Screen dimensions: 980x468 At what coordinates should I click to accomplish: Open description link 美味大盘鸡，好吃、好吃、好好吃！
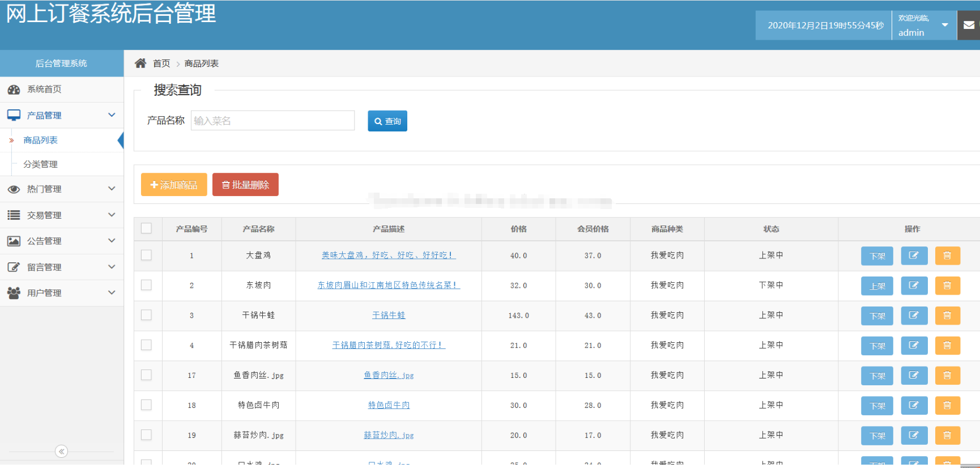(x=389, y=256)
